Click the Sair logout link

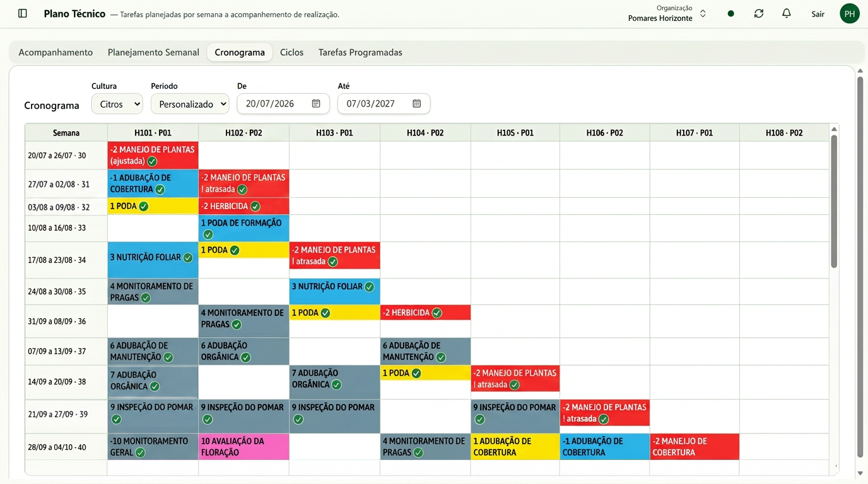pos(818,14)
